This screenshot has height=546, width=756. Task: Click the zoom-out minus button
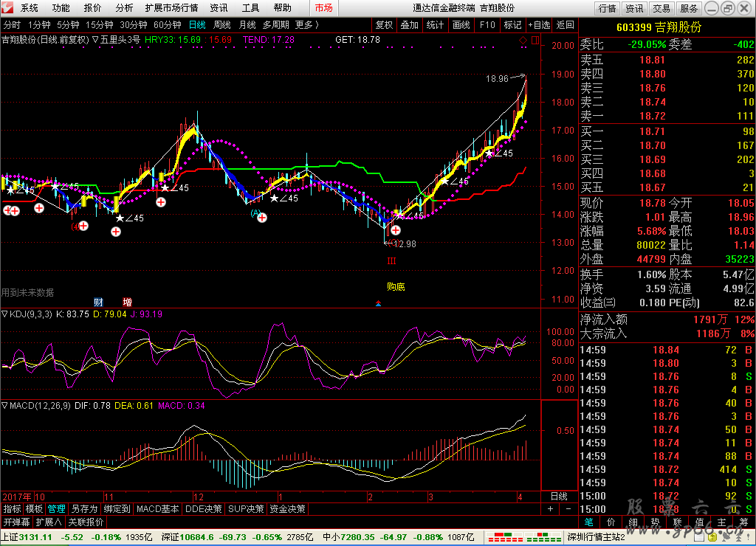[568, 509]
